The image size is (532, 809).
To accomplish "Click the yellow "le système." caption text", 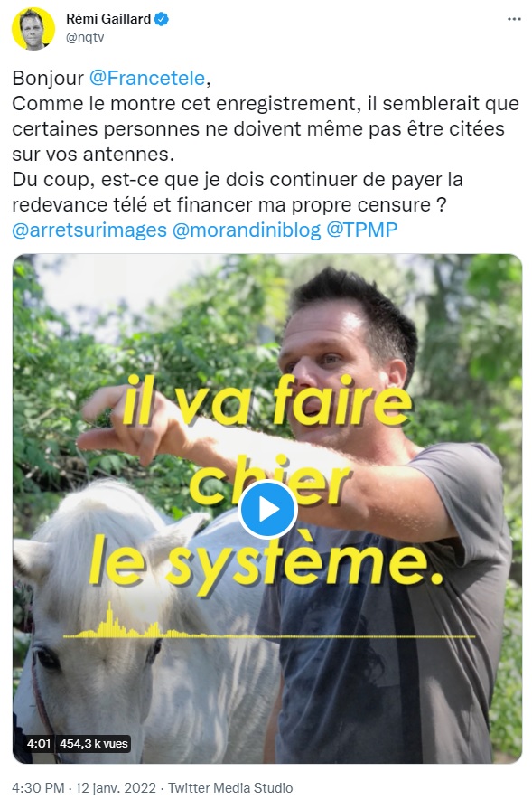I will (265, 562).
